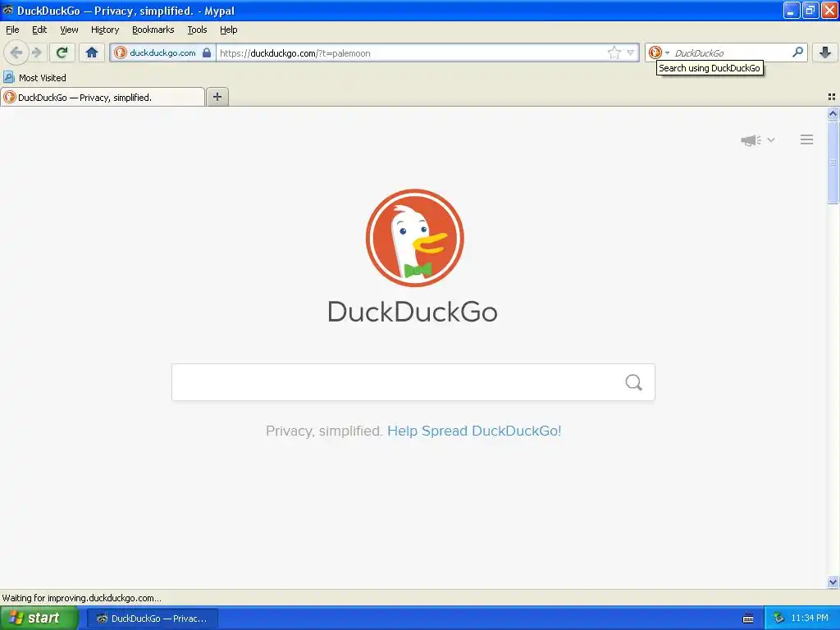Click the 'Privacy, simplified.' tagline text

[323, 431]
